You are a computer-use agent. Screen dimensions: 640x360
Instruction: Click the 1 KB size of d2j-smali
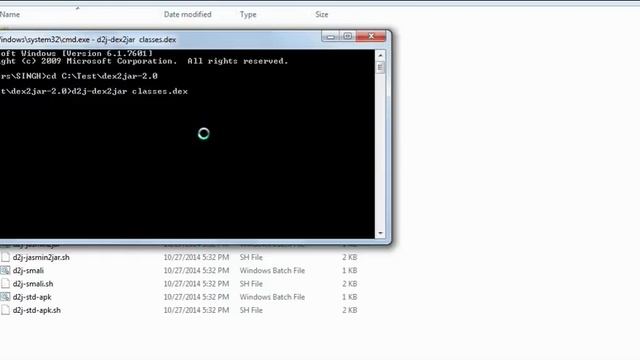pyautogui.click(x=349, y=271)
